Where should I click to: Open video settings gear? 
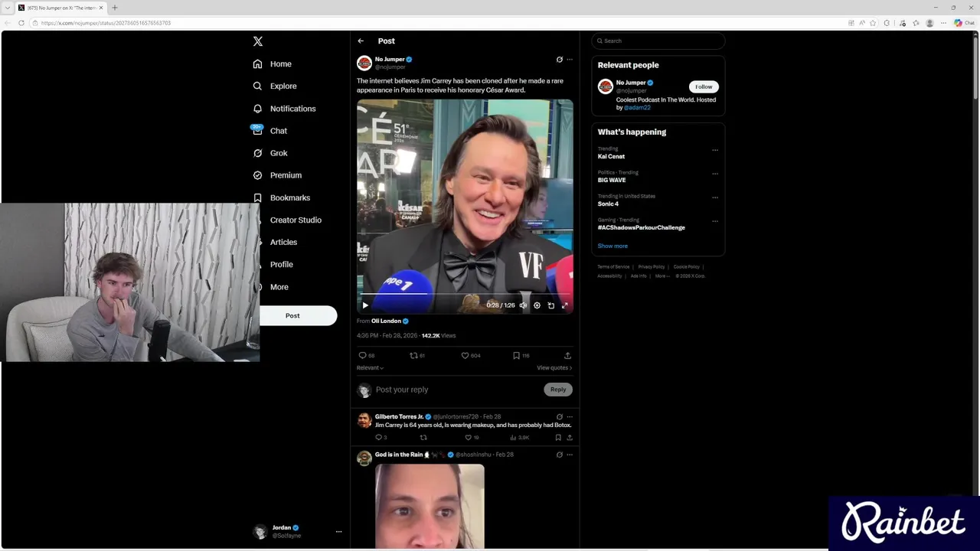click(537, 305)
